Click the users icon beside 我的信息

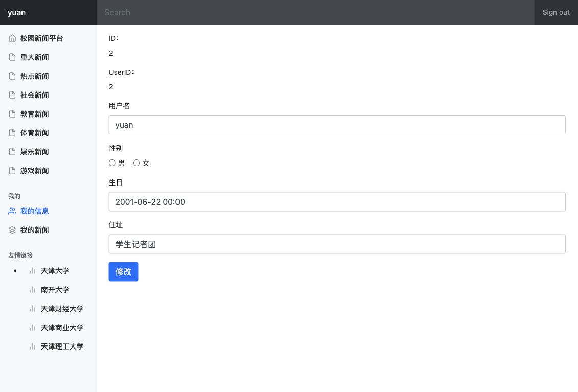(12, 211)
